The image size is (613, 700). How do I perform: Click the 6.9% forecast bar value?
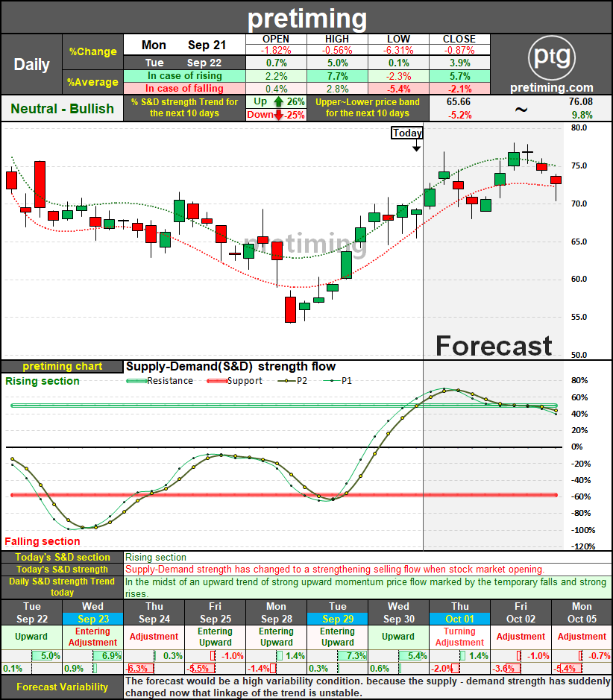click(x=112, y=656)
